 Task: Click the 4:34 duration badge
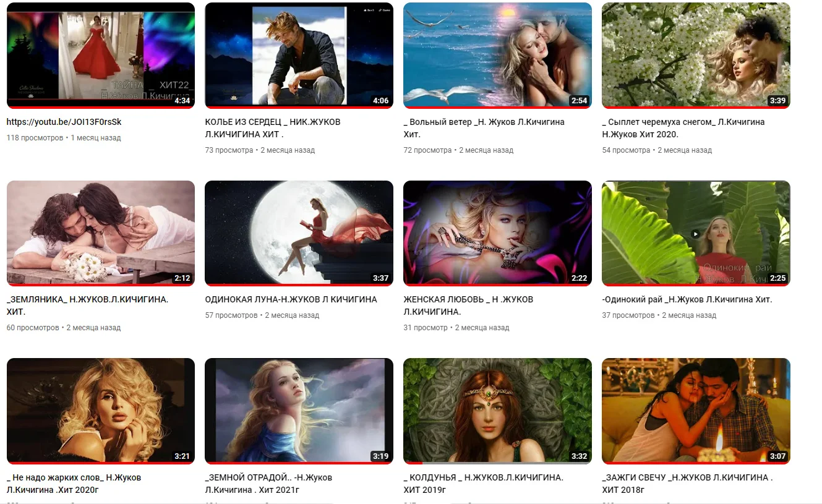point(182,100)
